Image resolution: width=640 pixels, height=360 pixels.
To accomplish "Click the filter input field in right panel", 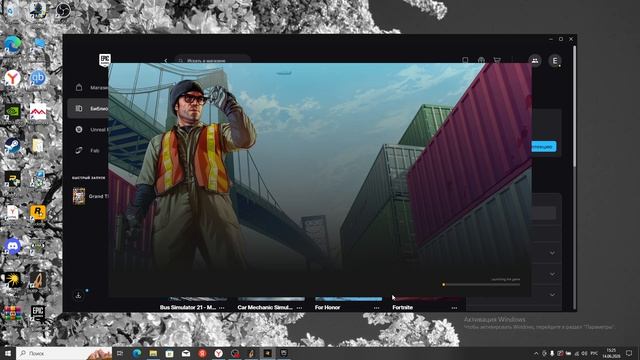I will pos(544,213).
